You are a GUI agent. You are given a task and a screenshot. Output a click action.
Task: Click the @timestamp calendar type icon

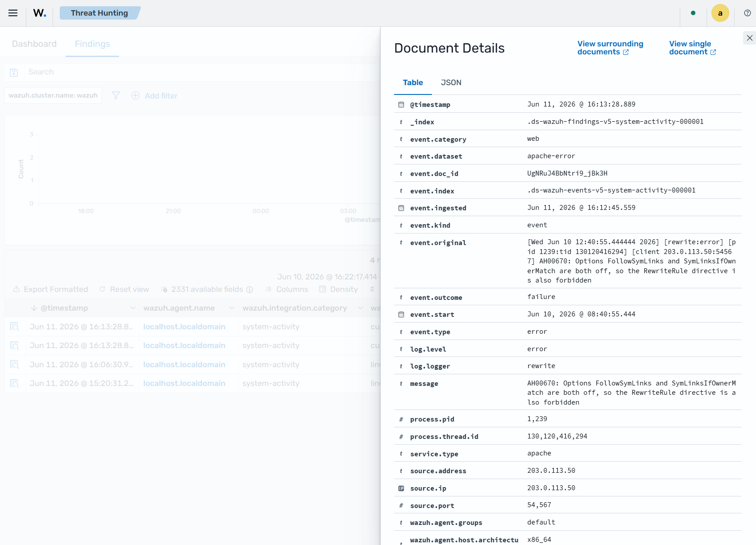coord(401,105)
